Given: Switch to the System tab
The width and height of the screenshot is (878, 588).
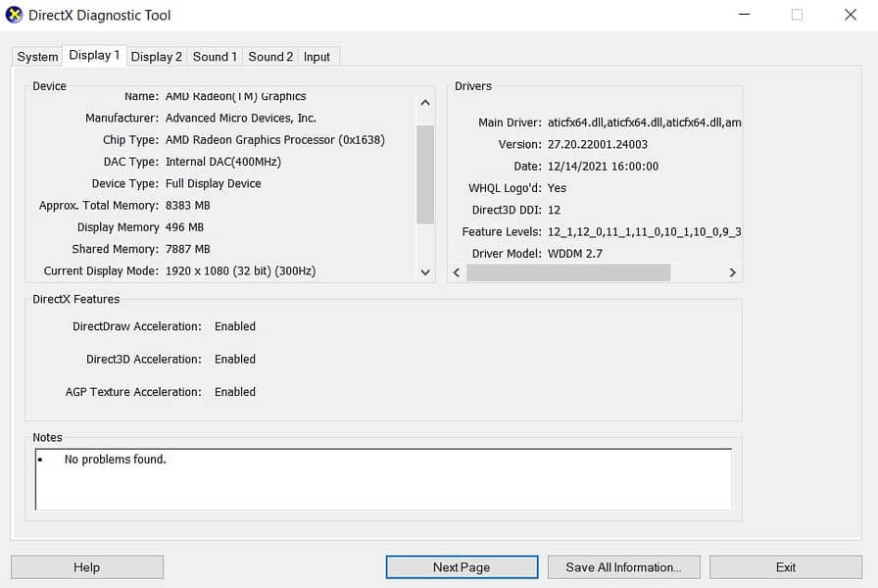Looking at the screenshot, I should click(37, 57).
